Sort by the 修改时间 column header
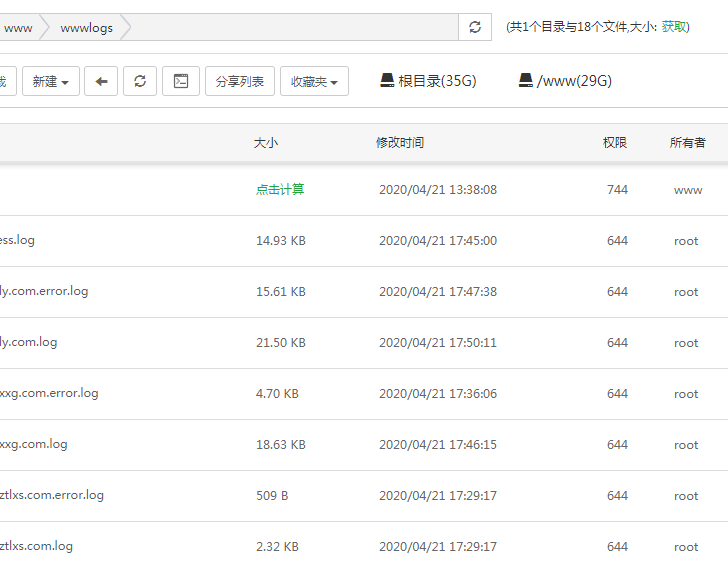This screenshot has width=728, height=565. pos(400,143)
